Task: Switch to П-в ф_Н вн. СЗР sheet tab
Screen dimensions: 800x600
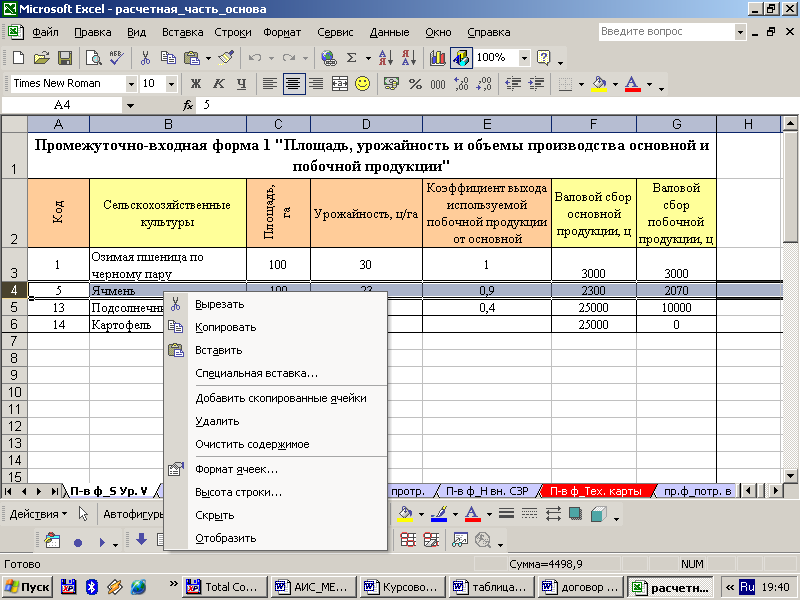Action: [487, 491]
